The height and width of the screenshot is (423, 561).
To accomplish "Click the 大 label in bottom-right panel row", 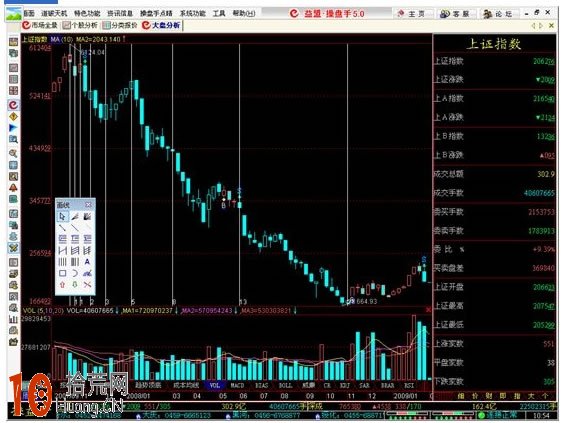I will (x=532, y=396).
